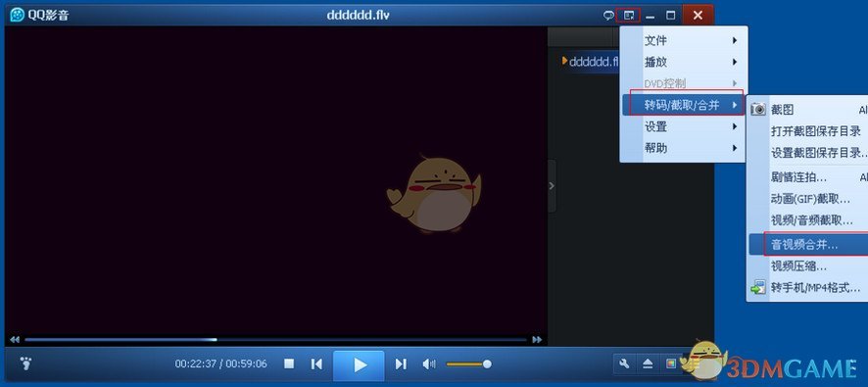Stop the video playback
The image size is (868, 387).
click(289, 363)
